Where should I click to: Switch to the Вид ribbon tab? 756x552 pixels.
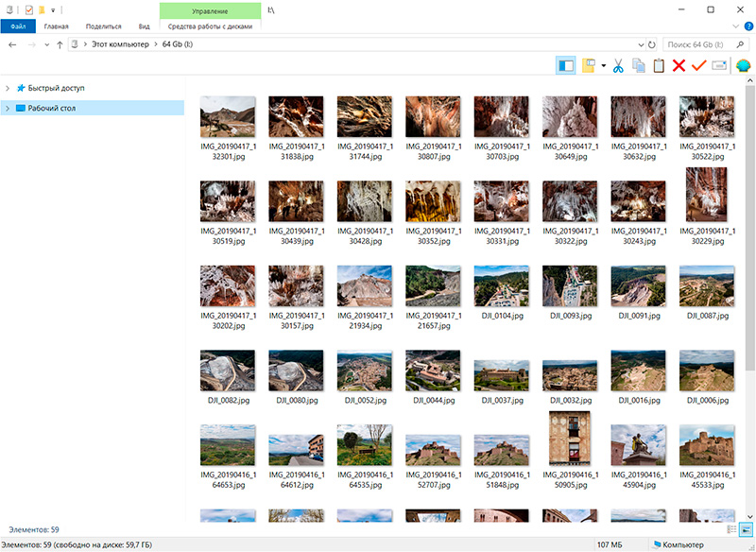(x=144, y=26)
